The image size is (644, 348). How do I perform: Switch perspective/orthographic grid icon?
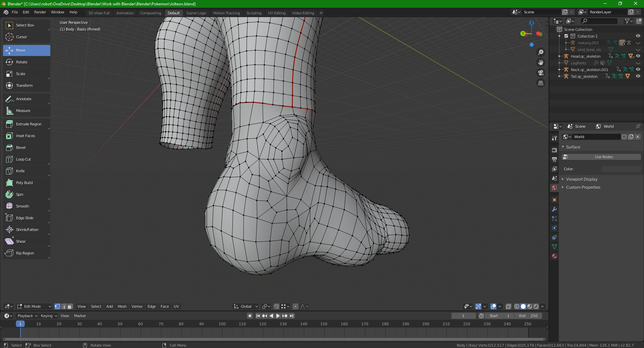541,83
